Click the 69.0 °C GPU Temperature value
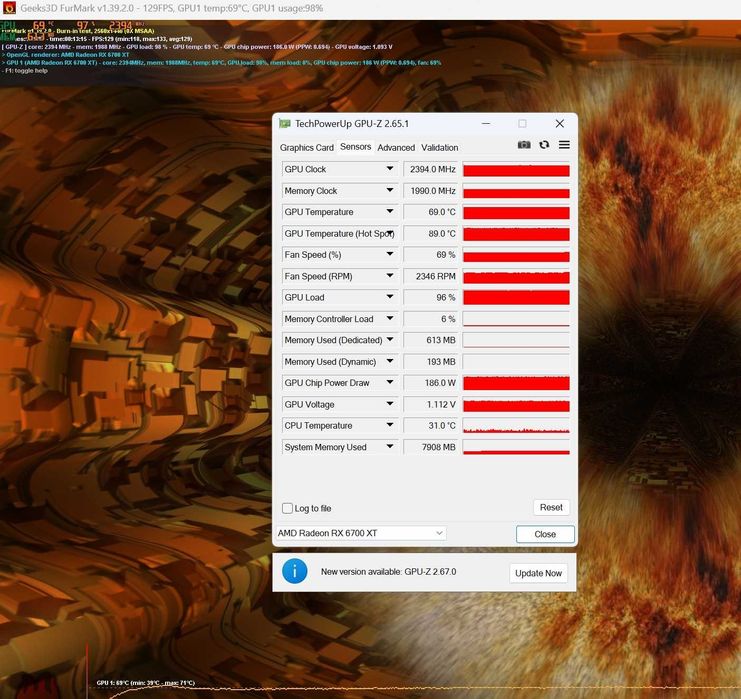The height and width of the screenshot is (699, 741). [431, 212]
